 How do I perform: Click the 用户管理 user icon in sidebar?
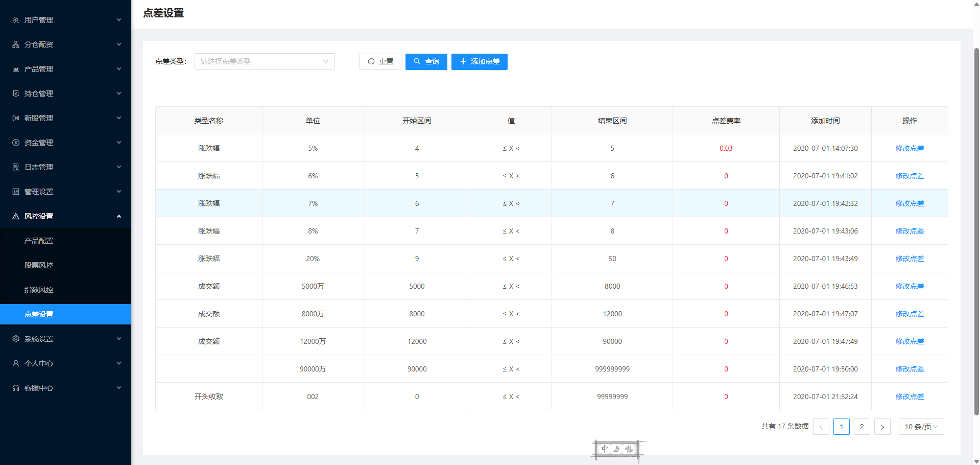[x=16, y=20]
